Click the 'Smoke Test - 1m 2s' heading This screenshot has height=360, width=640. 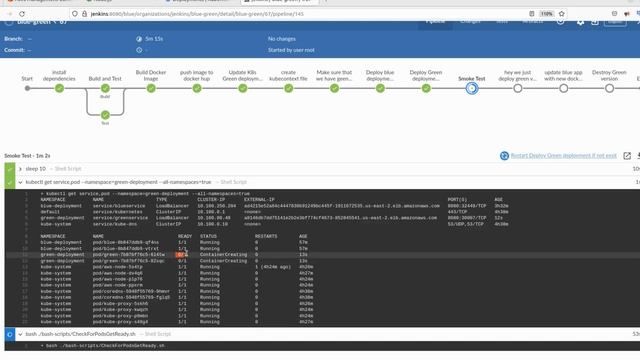(x=27, y=156)
